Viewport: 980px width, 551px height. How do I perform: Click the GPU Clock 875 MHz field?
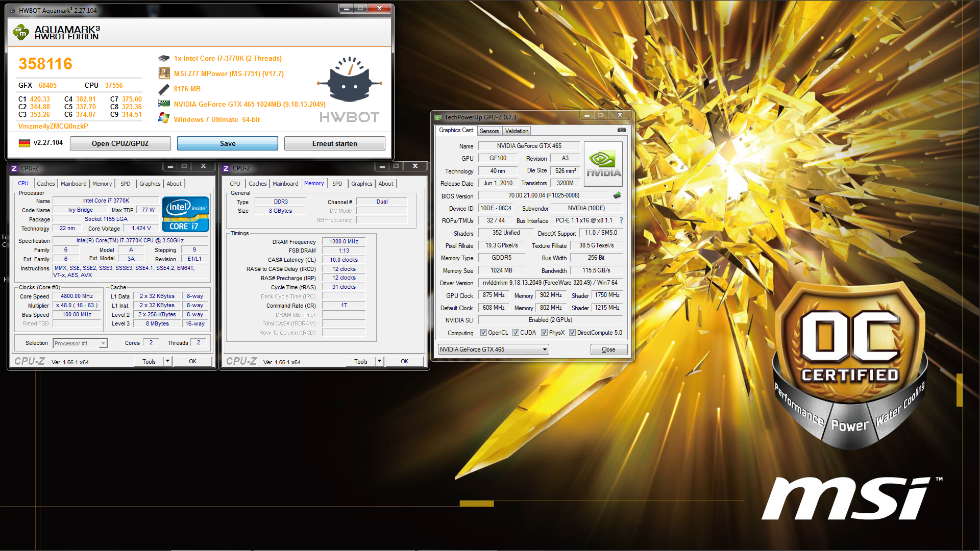point(494,295)
